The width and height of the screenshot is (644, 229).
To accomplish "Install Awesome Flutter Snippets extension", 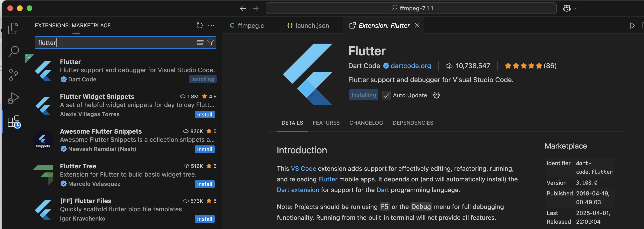I will pyautogui.click(x=205, y=149).
